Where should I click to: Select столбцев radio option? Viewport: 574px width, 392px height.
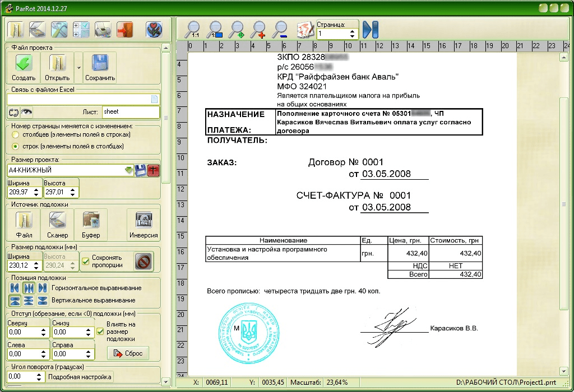coord(15,134)
